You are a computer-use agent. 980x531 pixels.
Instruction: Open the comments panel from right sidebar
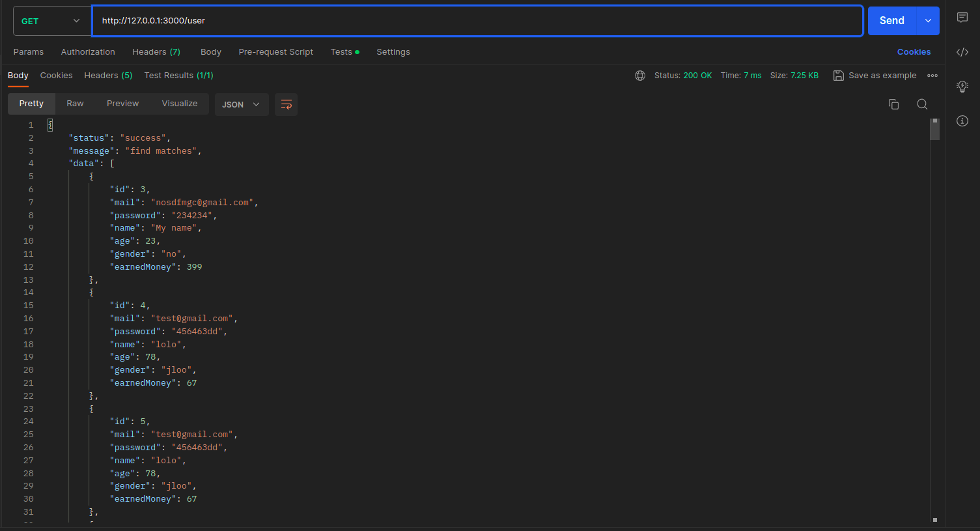click(962, 18)
